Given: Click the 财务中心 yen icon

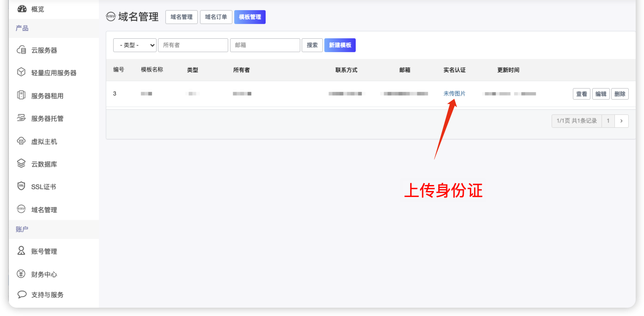Looking at the screenshot, I should (21, 274).
